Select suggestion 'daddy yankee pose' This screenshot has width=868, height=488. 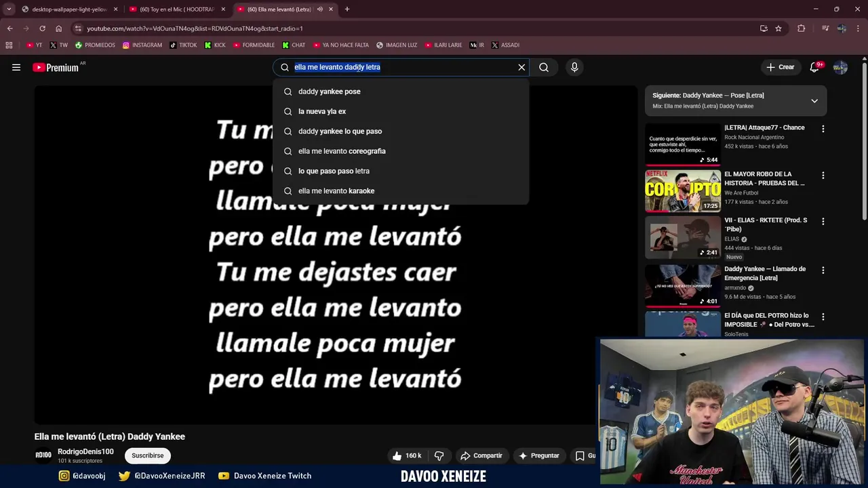point(401,91)
